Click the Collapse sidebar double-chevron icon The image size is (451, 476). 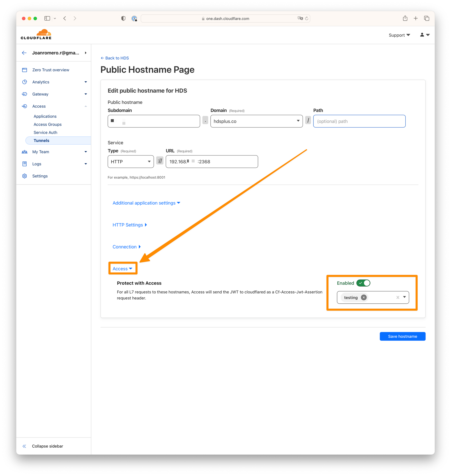point(24,446)
